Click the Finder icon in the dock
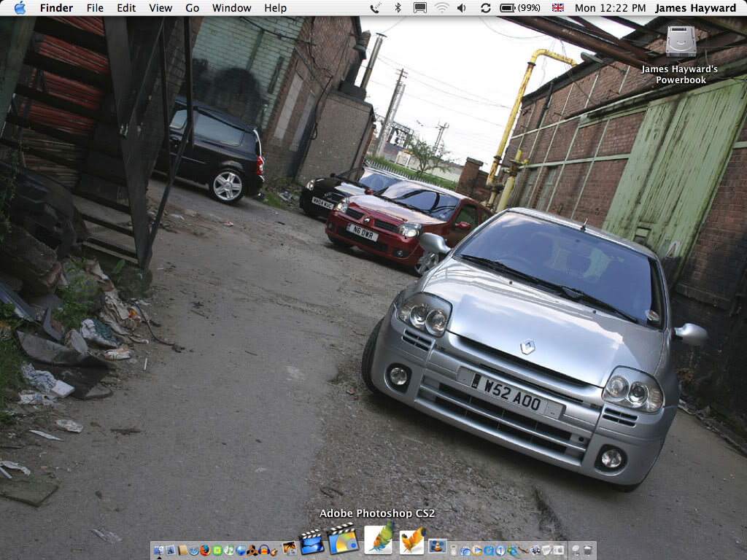 click(x=159, y=550)
